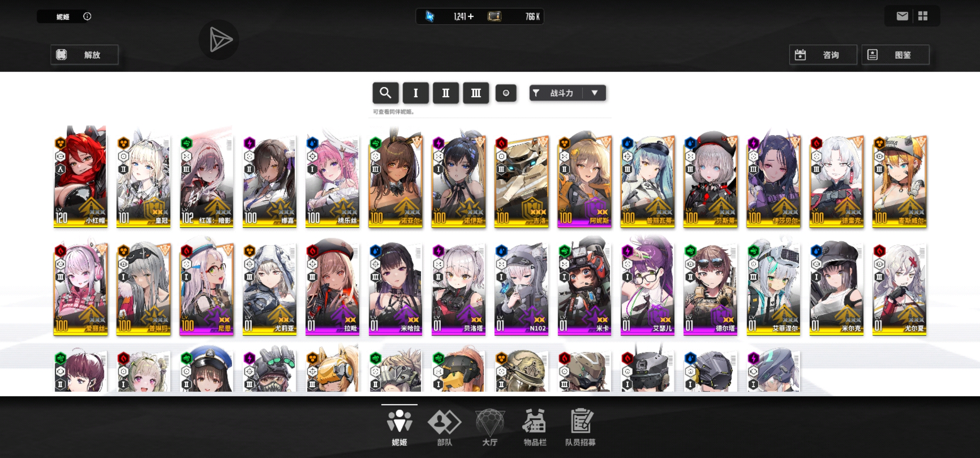Tap the large paper-plane arrow icon

coord(219,40)
